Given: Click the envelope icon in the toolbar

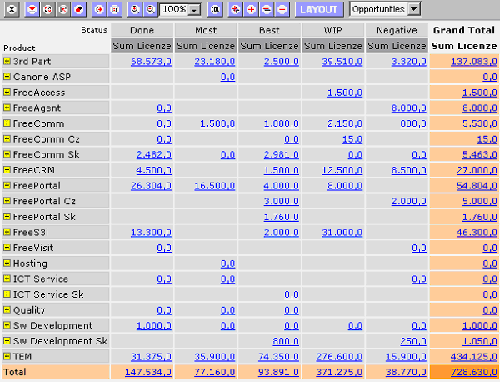Looking at the screenshot, I should pos(32,9).
